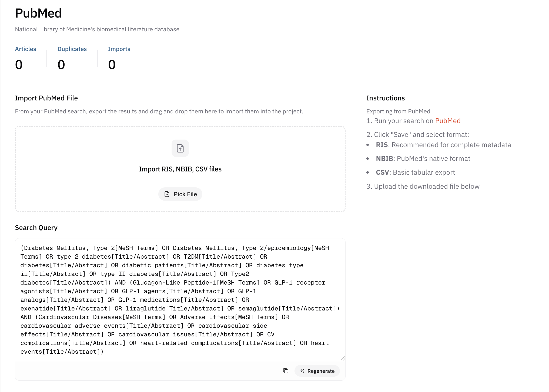Click the 'Click "Save" and select format' step
The height and width of the screenshot is (392, 549).
pyautogui.click(x=418, y=134)
